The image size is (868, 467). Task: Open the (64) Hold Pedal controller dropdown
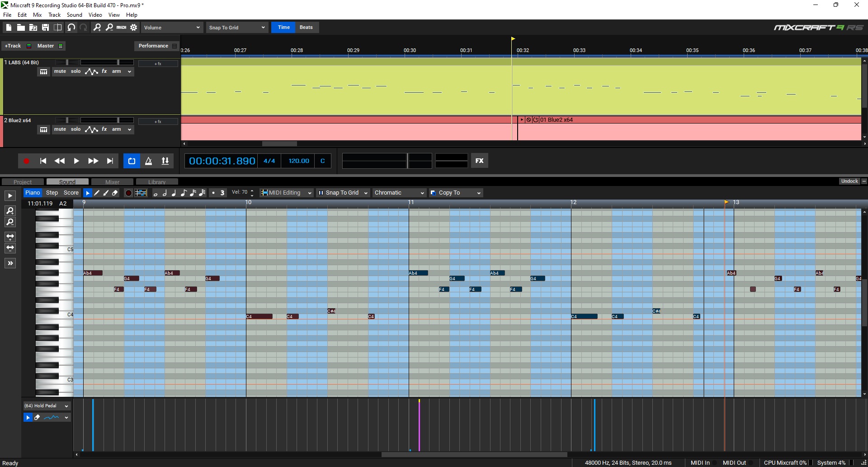pos(47,406)
